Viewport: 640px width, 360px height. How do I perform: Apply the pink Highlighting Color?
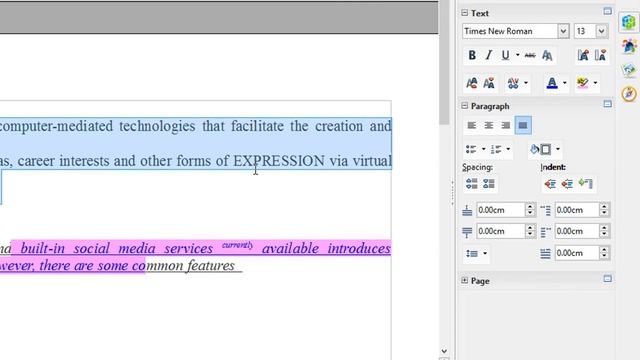pyautogui.click(x=582, y=83)
